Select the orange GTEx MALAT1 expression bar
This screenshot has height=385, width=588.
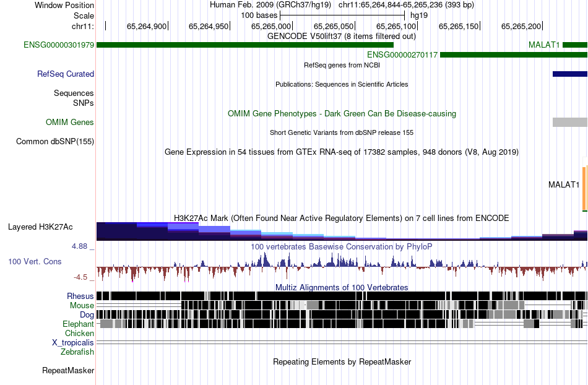585,188
